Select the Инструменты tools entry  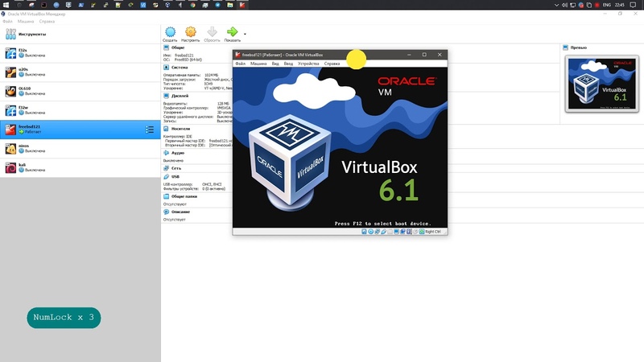(x=80, y=34)
